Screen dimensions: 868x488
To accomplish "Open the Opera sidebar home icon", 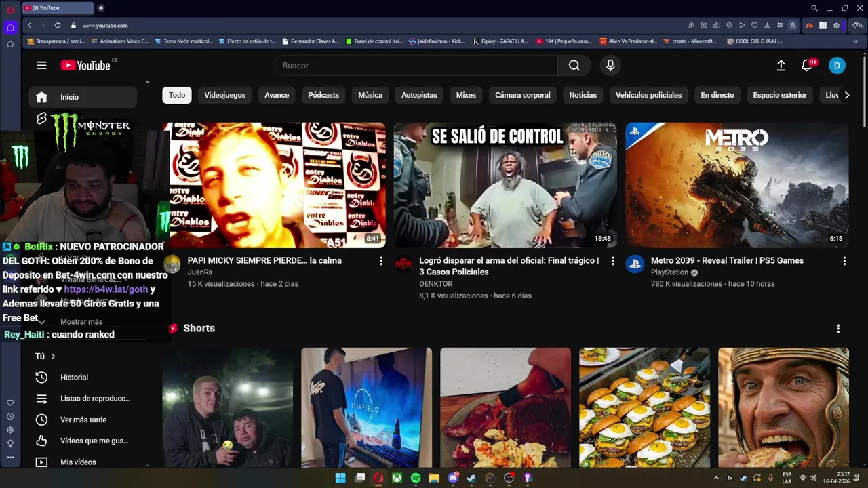I will point(10,27).
